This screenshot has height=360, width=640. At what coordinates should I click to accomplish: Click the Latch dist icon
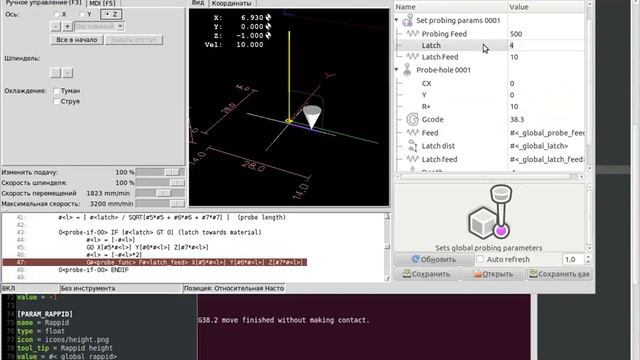point(413,146)
